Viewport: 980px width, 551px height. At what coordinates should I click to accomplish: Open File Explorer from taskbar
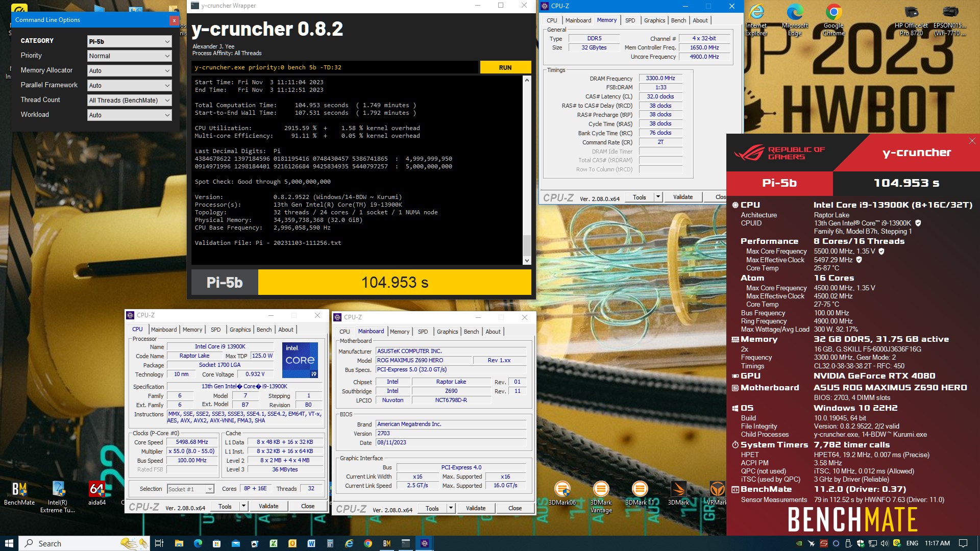pyautogui.click(x=179, y=543)
